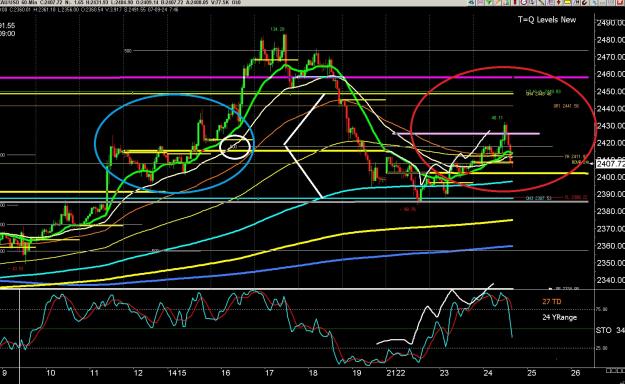Click the 2380.00 price axis label

pos(610,211)
